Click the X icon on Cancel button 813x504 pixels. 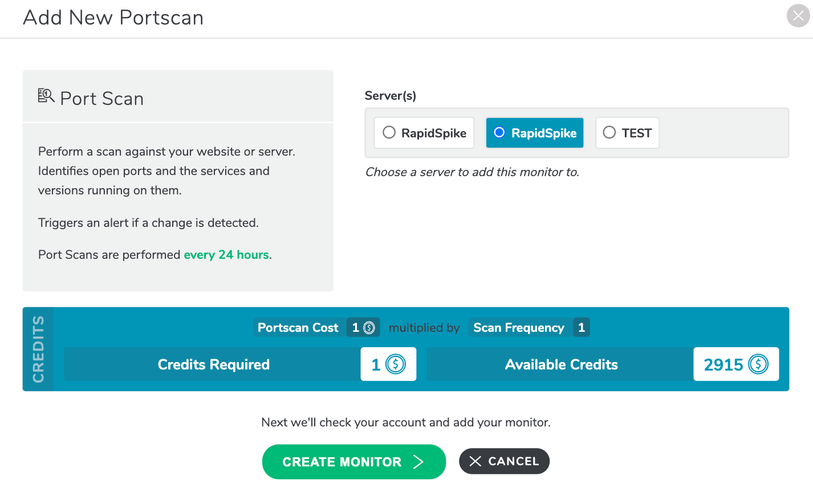click(x=475, y=461)
